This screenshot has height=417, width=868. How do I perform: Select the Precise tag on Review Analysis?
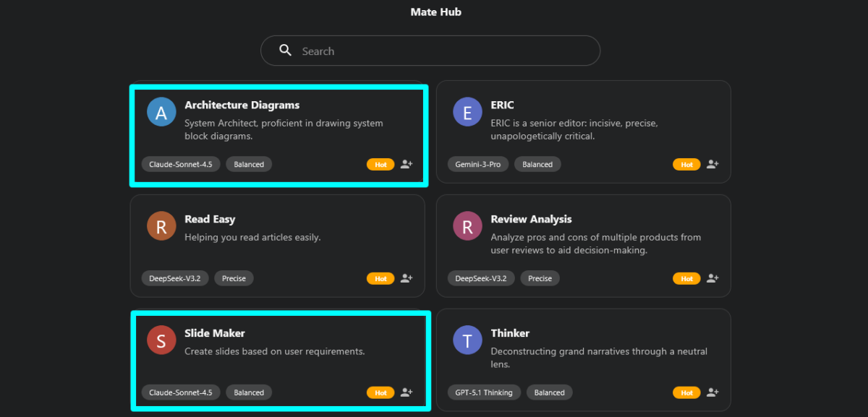click(x=540, y=278)
